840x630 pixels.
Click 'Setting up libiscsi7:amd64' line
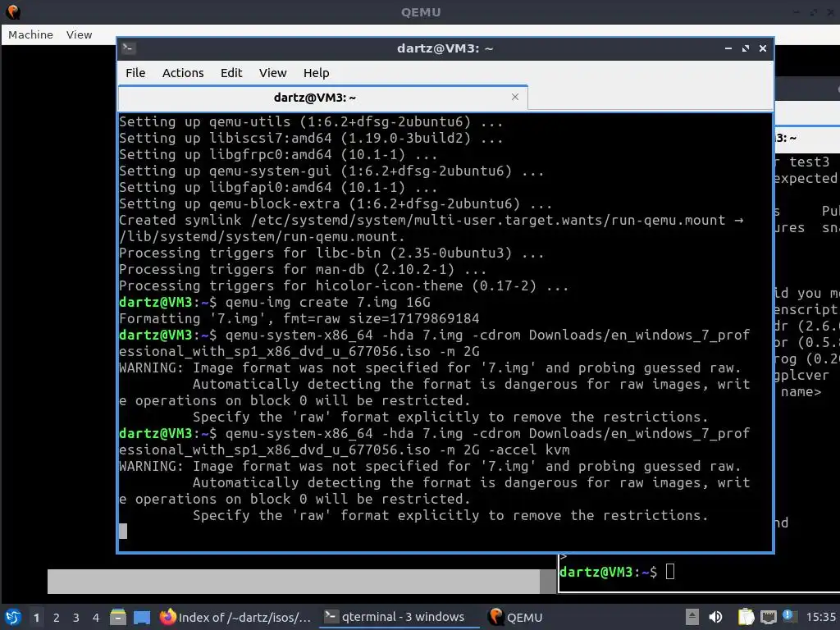click(311, 138)
